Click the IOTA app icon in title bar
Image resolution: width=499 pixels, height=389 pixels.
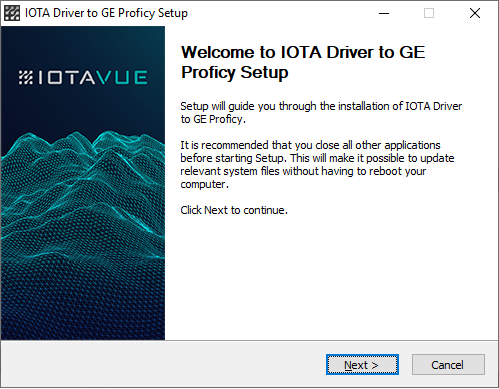click(x=12, y=13)
